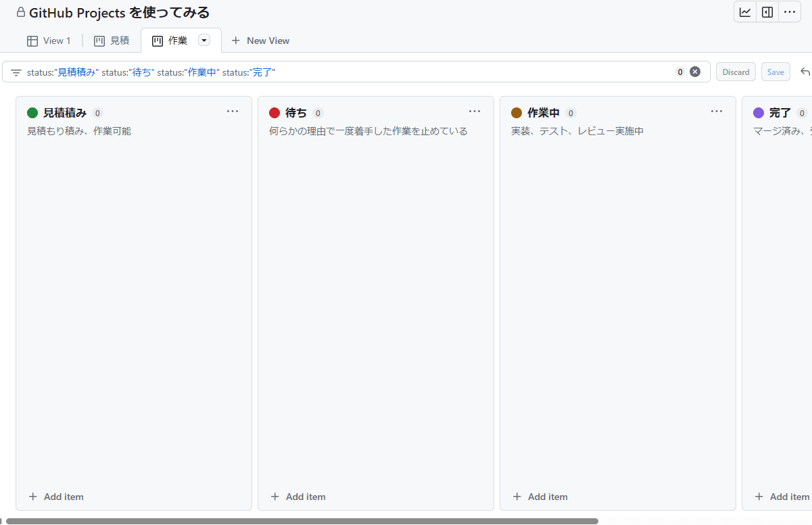Add item to the 作業中 column
Image resolution: width=812 pixels, height=525 pixels.
(541, 497)
